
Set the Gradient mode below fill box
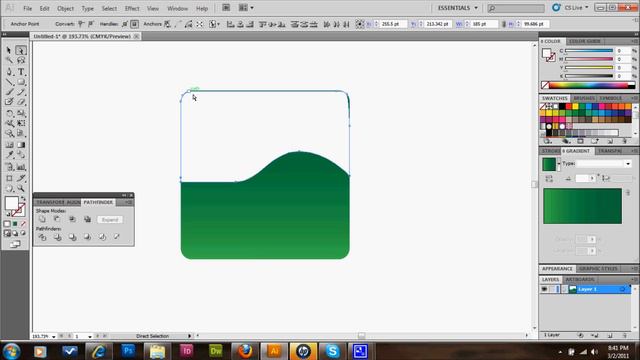pyautogui.click(x=15, y=224)
